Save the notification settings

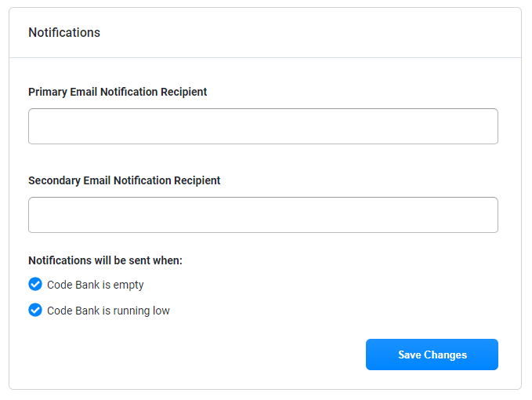coord(432,355)
